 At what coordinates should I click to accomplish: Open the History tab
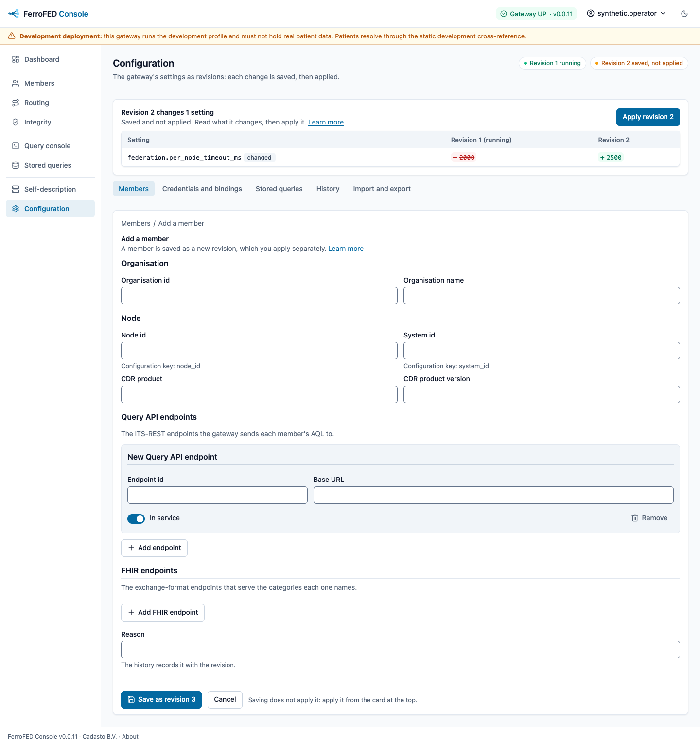[328, 189]
